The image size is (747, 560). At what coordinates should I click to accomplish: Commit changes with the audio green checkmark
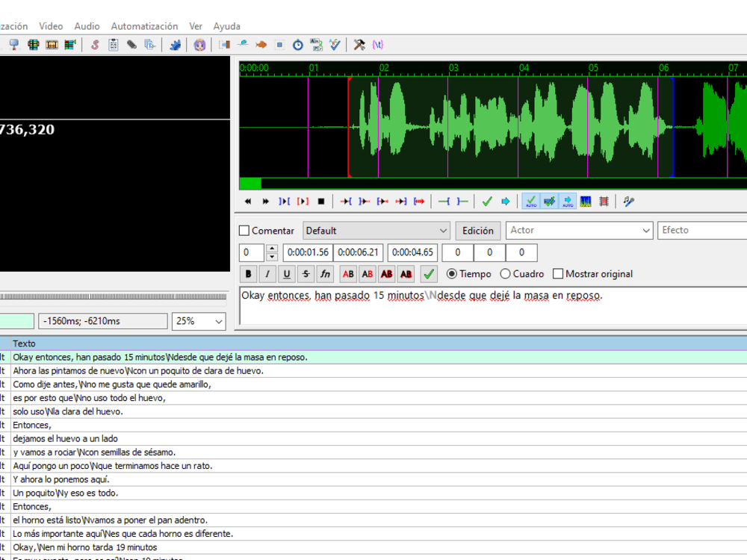(x=487, y=202)
